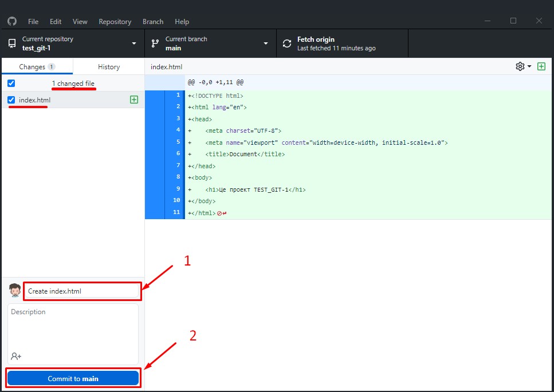The image size is (554, 392).
Task: Select diff line number 10
Action: pos(177,200)
